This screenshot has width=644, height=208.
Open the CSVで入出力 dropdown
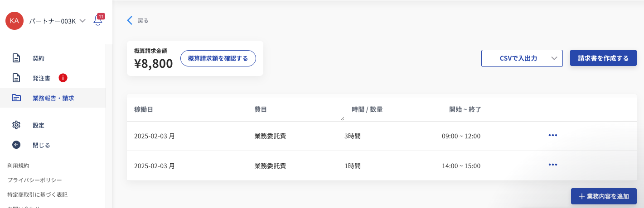pos(522,58)
